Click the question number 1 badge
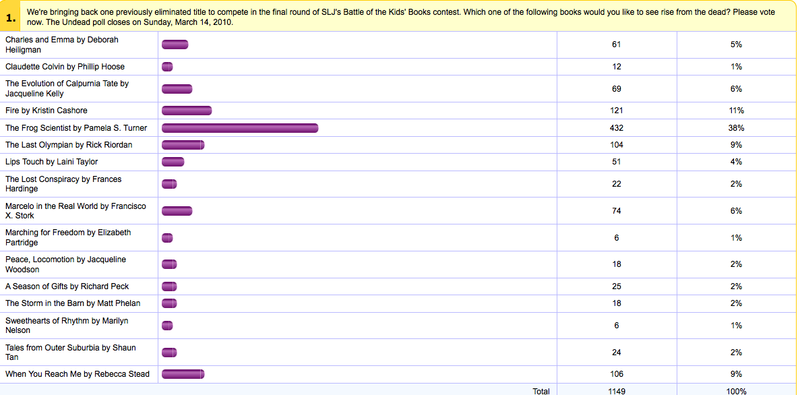The height and width of the screenshot is (395, 800). click(11, 18)
